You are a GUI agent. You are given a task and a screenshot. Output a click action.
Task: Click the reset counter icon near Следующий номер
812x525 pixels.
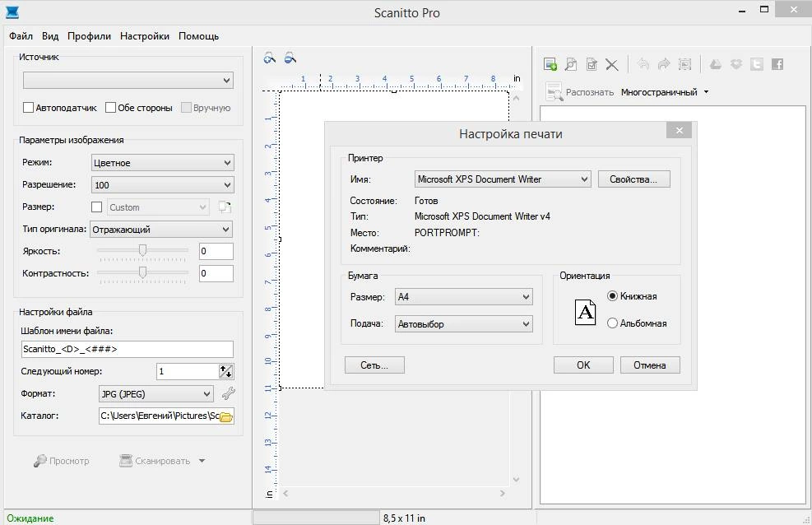pyautogui.click(x=225, y=371)
